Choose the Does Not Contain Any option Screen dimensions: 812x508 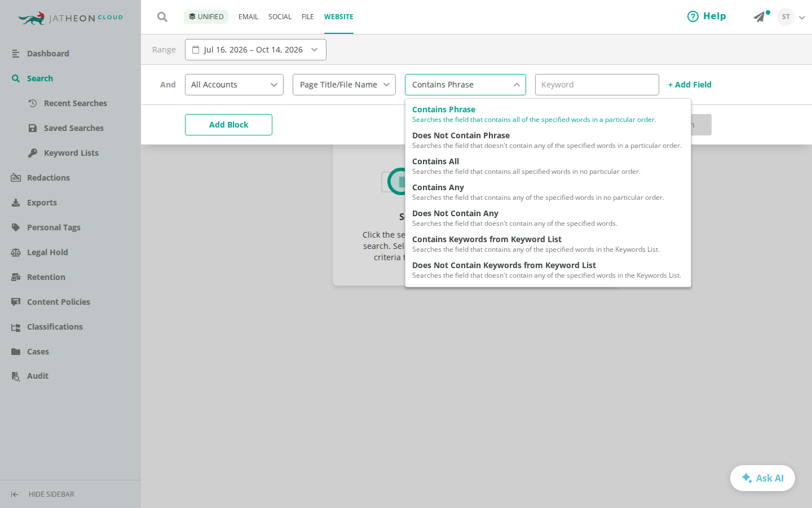[x=548, y=218]
